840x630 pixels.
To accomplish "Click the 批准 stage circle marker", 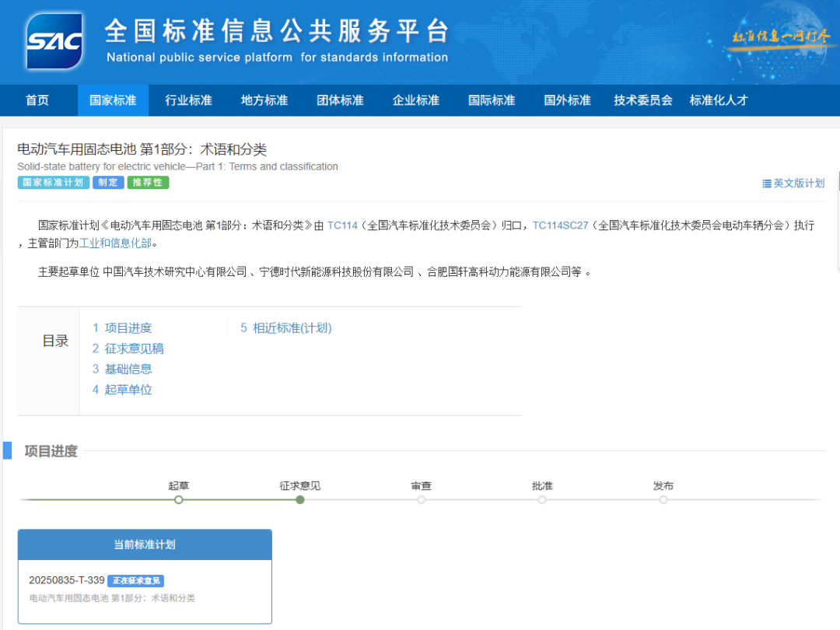I will (542, 499).
